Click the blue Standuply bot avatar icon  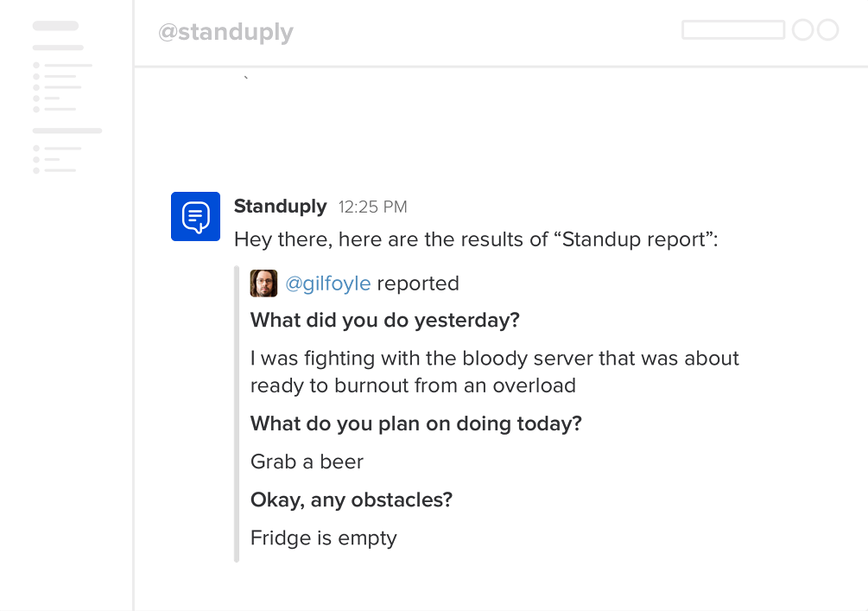click(195, 216)
